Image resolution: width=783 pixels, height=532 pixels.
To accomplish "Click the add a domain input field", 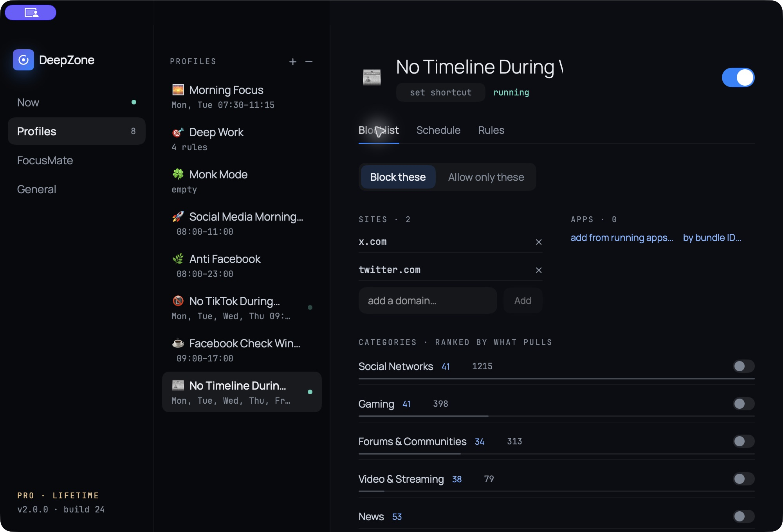I will point(428,300).
